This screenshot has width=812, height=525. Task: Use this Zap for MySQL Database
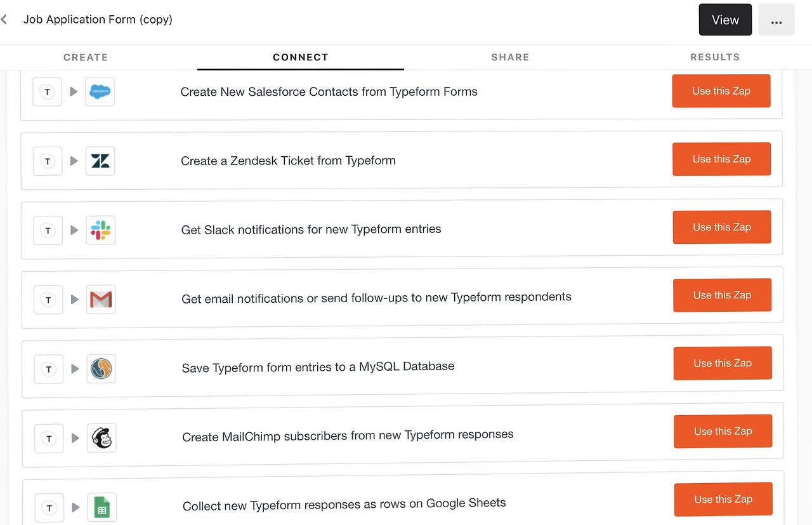pyautogui.click(x=723, y=363)
